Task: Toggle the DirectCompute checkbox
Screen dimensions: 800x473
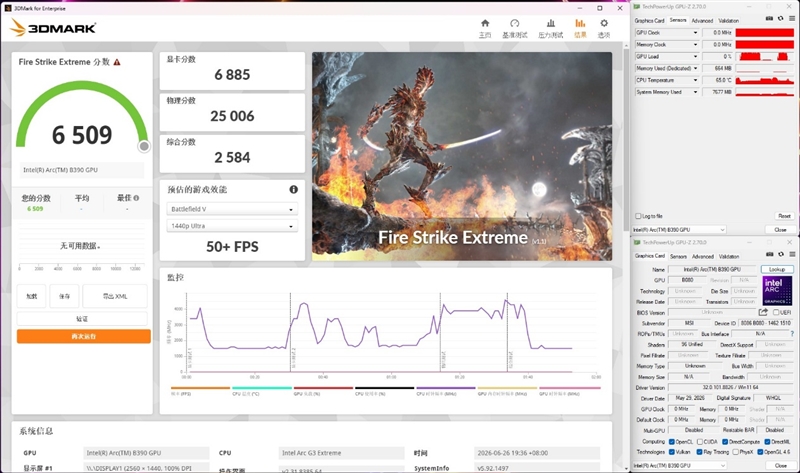Action: point(725,442)
